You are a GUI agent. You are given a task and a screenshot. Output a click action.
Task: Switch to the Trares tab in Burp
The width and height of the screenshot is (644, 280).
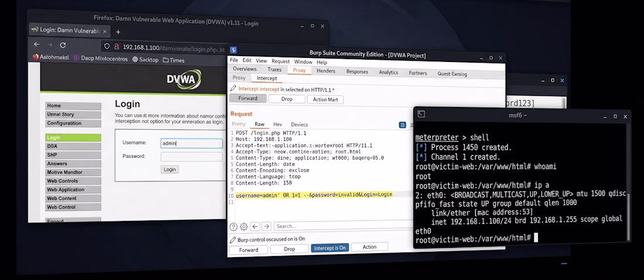point(275,70)
